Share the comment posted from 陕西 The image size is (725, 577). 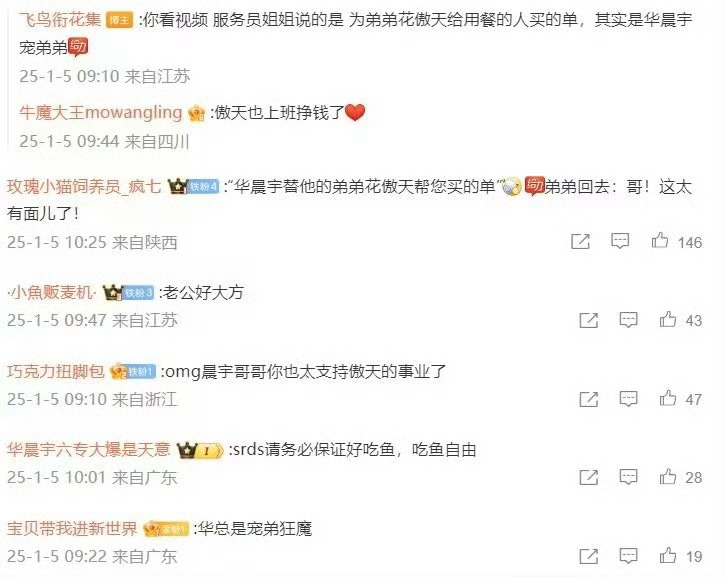coord(580,241)
